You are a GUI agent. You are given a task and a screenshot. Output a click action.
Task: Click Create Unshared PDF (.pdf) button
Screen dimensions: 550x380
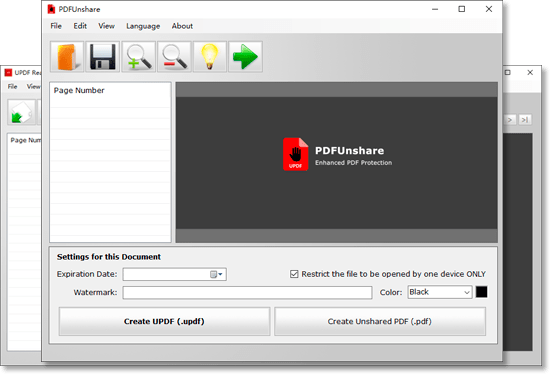[x=380, y=321]
